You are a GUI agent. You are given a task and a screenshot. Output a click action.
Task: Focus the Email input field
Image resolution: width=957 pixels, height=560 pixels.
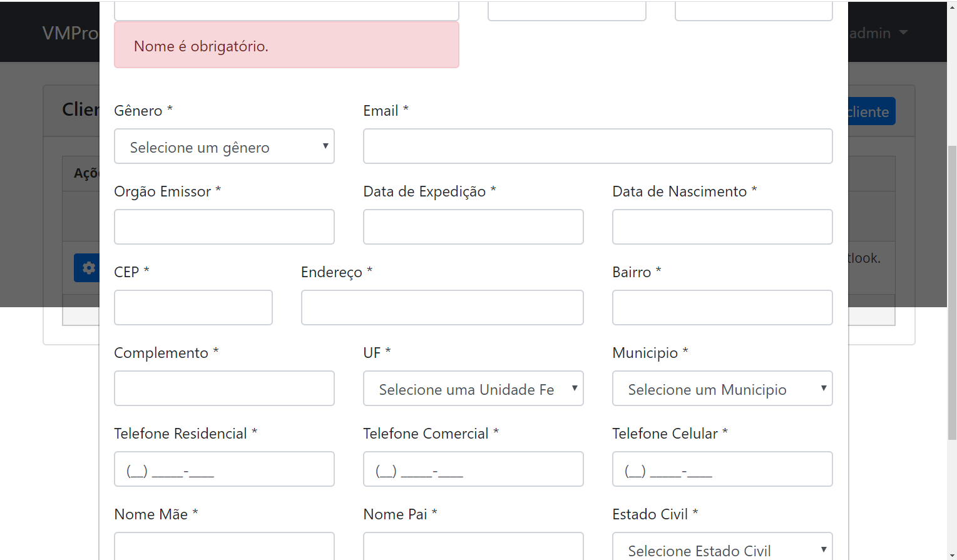pos(596,146)
